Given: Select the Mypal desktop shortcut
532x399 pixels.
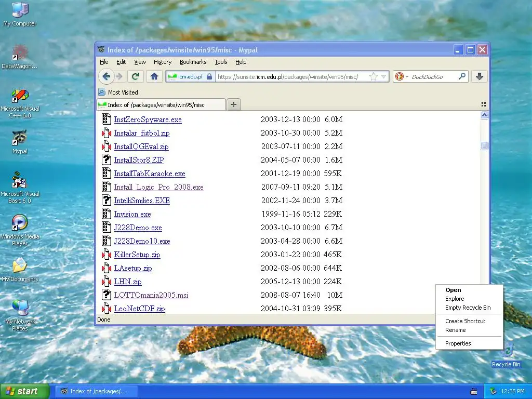Looking at the screenshot, I should pos(20,142).
